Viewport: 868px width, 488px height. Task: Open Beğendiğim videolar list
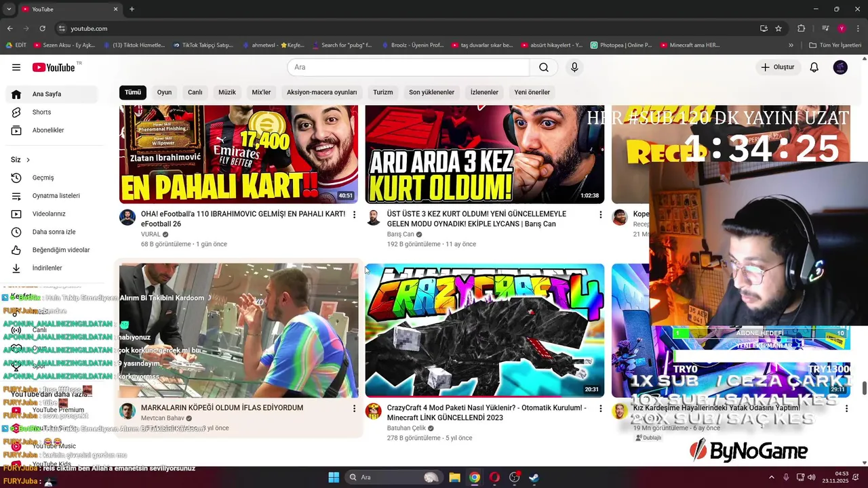(51, 250)
